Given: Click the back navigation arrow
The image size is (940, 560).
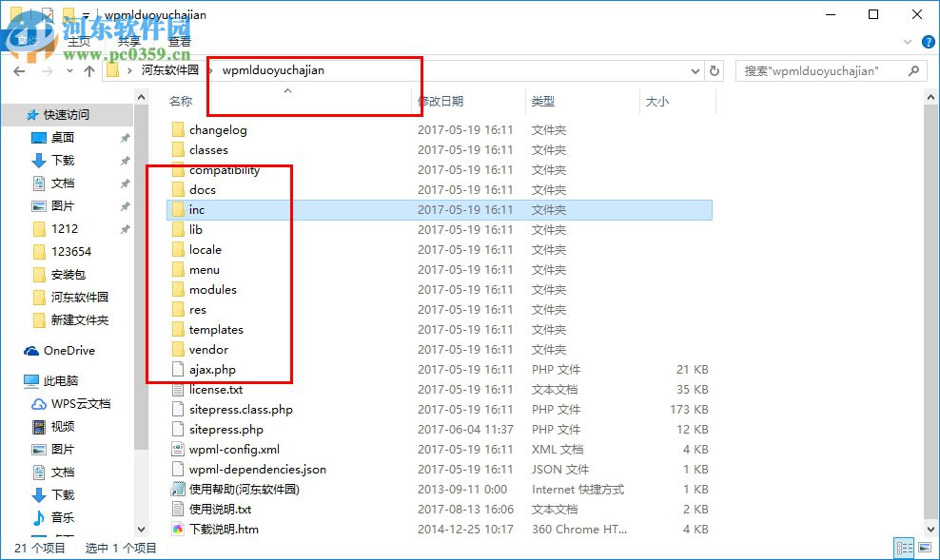Looking at the screenshot, I should pyautogui.click(x=19, y=70).
